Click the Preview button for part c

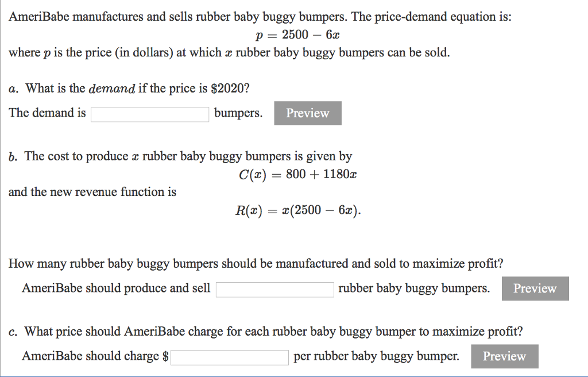tap(504, 356)
